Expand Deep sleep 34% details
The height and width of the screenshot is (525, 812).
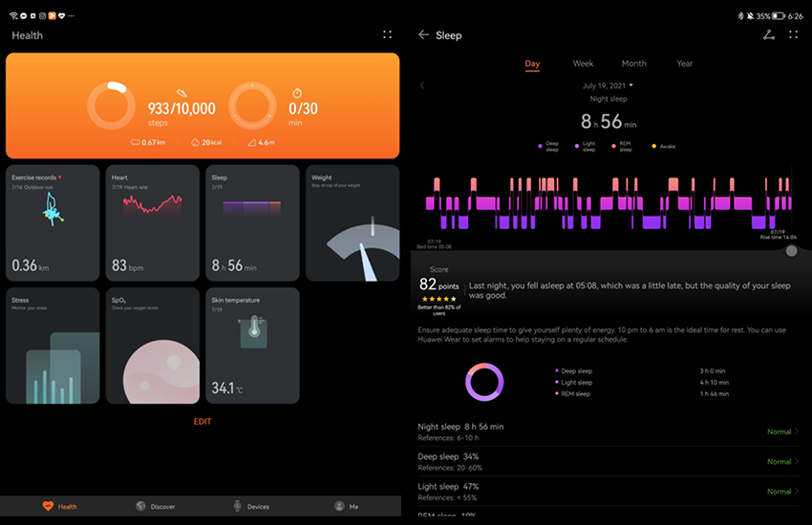click(798, 462)
